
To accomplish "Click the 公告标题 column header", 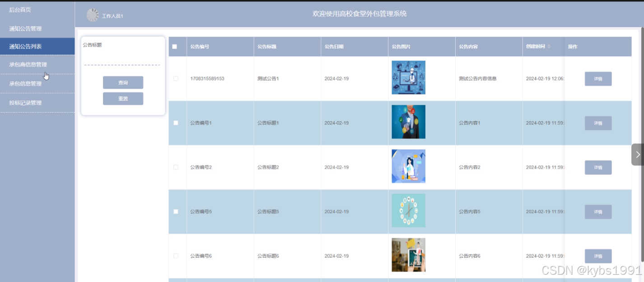I will pos(287,47).
